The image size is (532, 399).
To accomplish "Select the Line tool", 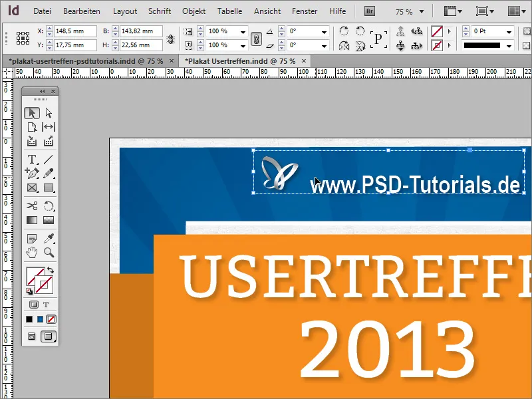I will [49, 159].
